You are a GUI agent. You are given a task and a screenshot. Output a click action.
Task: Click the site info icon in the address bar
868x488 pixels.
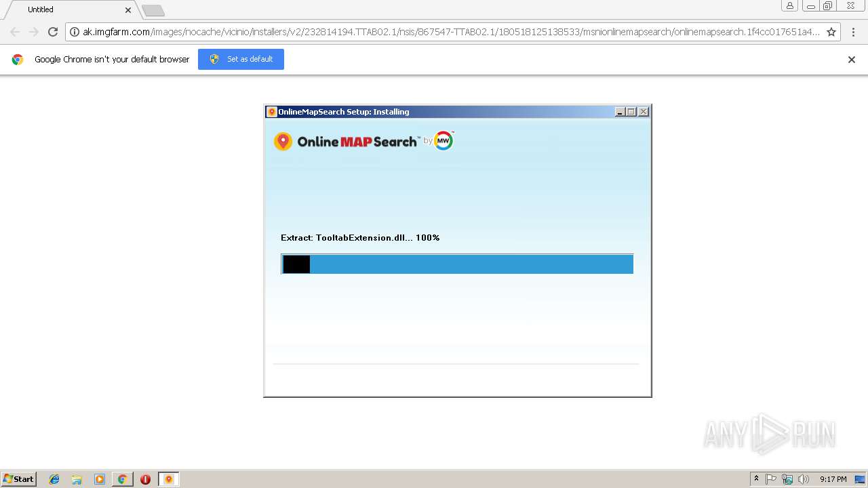(x=75, y=32)
